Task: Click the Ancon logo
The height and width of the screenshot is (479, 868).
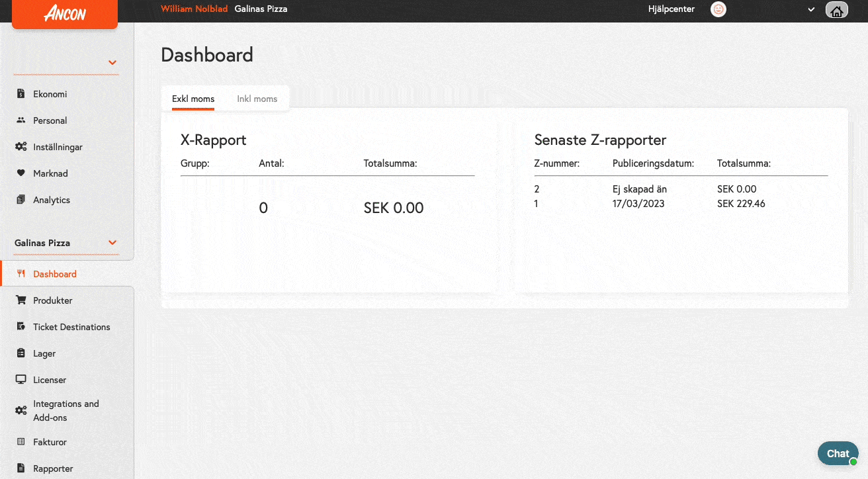Action: click(65, 13)
